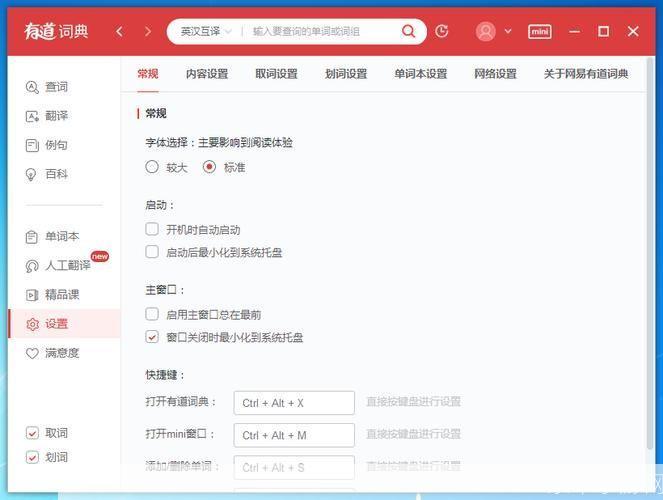Enable 启用主窗口总在最前 checkbox
The height and width of the screenshot is (500, 663).
point(152,314)
